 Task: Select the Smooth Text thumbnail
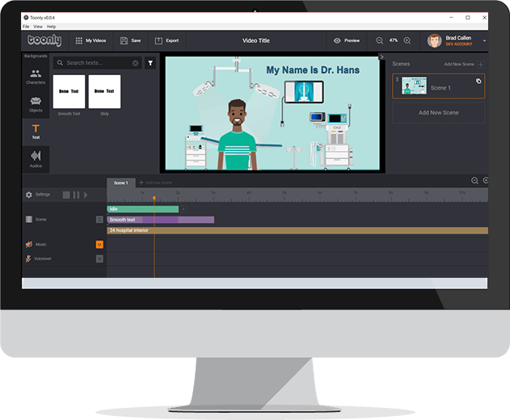click(69, 91)
